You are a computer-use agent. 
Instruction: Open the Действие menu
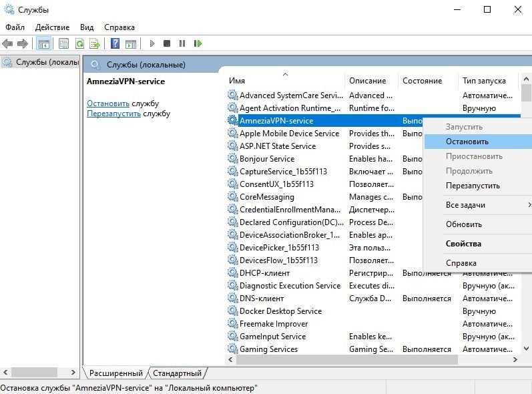(52, 27)
